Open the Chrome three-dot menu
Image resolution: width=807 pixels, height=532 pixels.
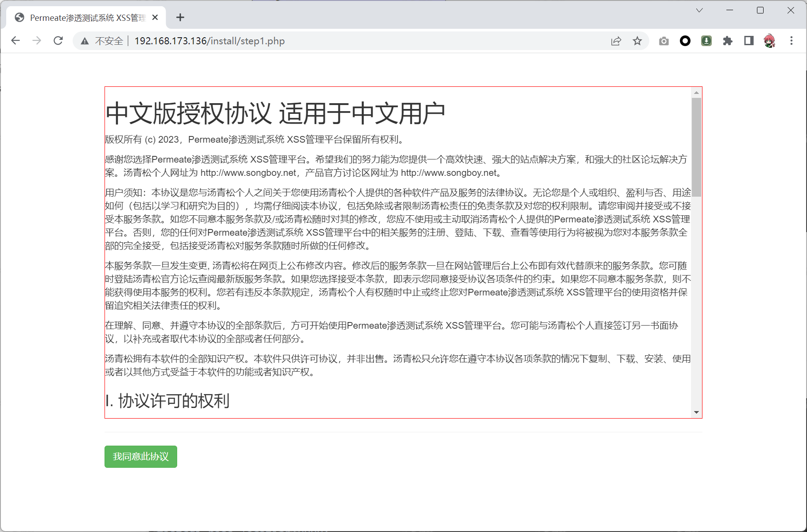pyautogui.click(x=791, y=41)
